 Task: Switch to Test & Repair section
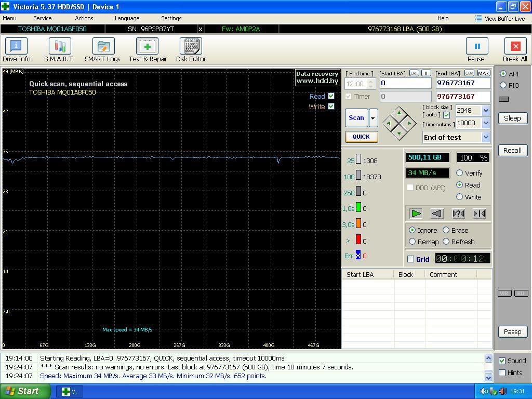(x=148, y=50)
